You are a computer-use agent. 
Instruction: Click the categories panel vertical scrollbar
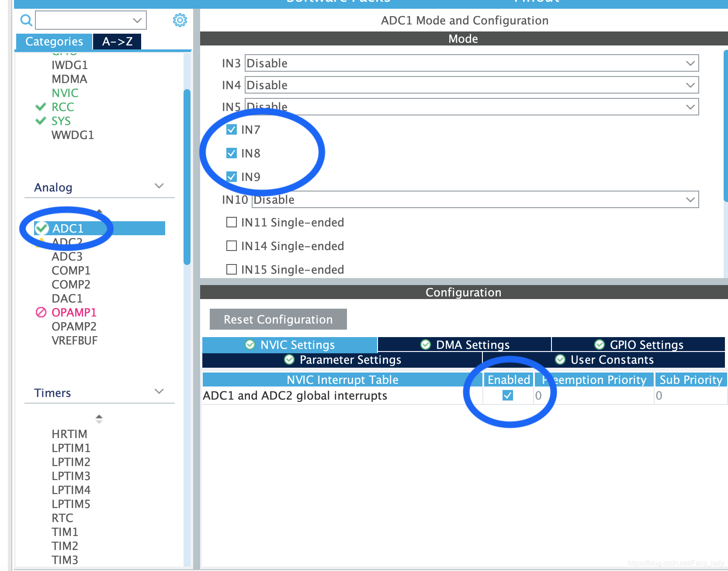pyautogui.click(x=187, y=177)
